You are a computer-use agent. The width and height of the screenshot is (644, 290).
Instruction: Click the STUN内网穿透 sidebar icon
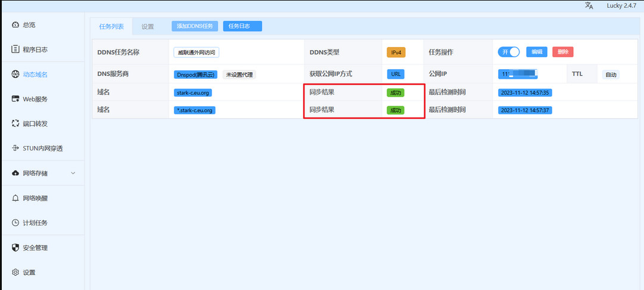click(15, 149)
